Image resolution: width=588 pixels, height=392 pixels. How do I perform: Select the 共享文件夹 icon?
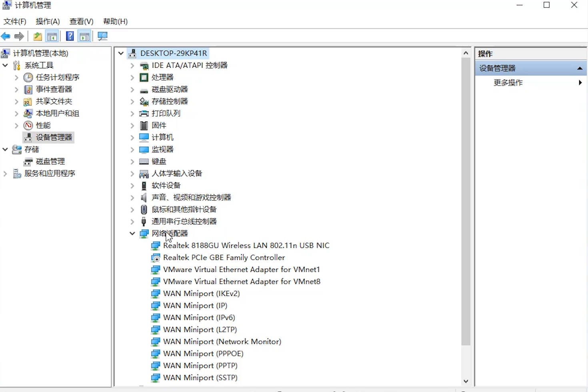[28, 101]
